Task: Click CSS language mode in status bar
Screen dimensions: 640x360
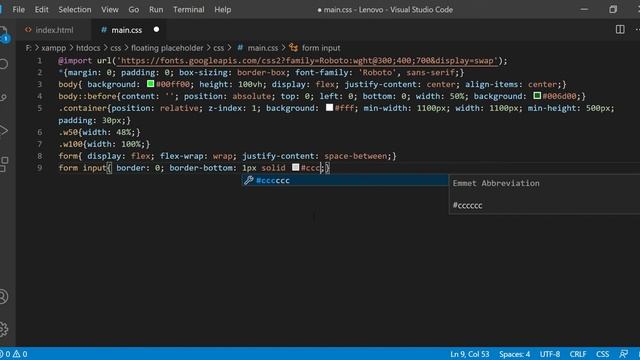Action: (602, 354)
